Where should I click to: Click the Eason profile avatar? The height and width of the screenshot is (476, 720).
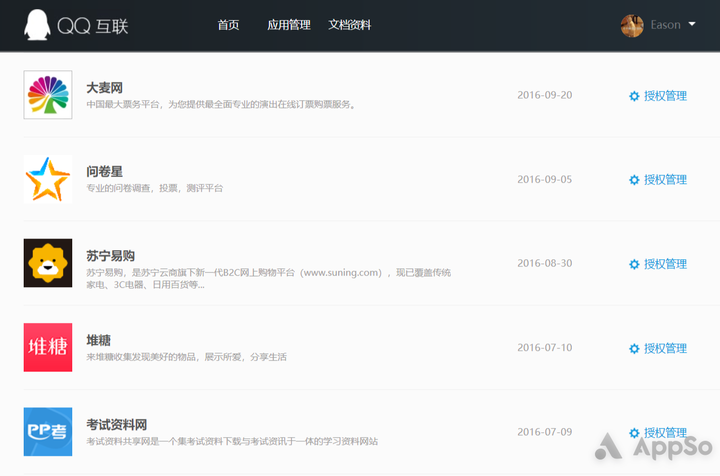[632, 25]
